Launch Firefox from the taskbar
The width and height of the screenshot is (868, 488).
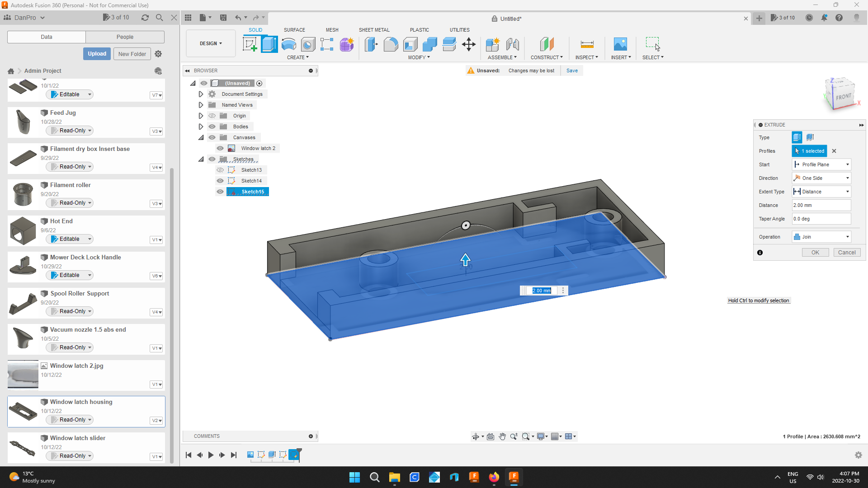coord(494,477)
